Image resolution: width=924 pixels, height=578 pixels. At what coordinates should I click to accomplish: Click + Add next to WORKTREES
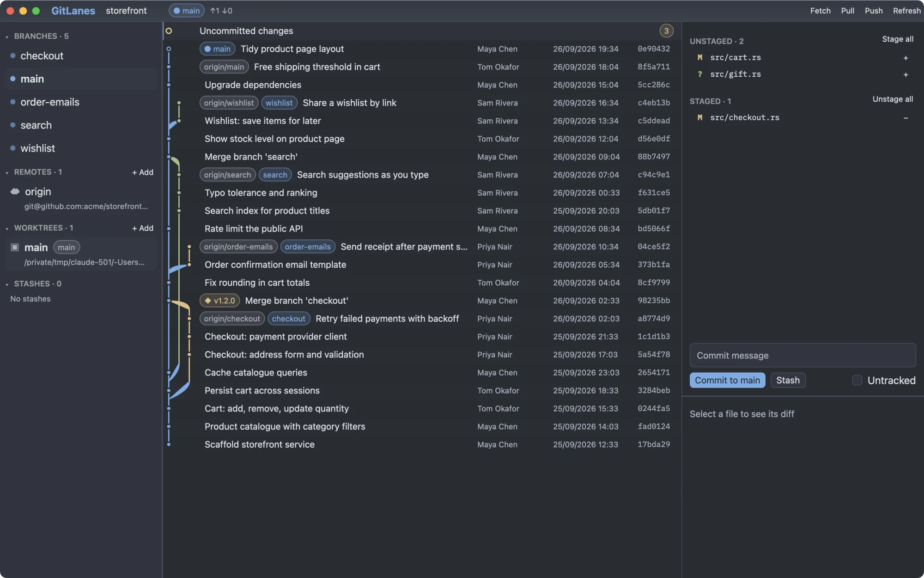[143, 228]
